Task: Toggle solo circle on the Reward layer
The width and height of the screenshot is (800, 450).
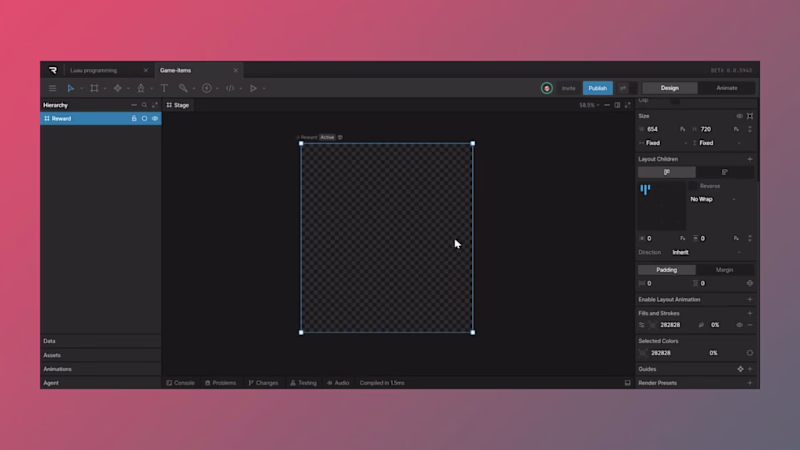Action: pyautogui.click(x=144, y=118)
